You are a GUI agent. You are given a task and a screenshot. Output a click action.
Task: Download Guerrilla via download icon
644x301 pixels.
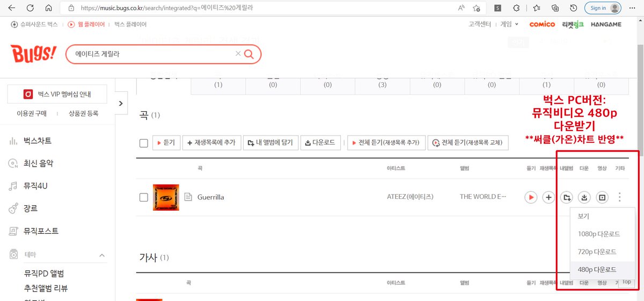coord(585,197)
